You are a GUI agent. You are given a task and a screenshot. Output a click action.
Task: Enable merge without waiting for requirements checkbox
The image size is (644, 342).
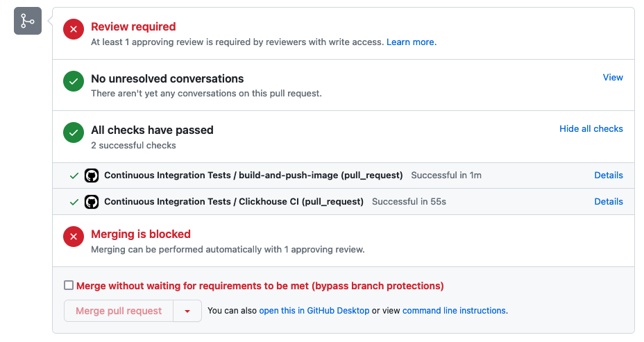click(69, 285)
